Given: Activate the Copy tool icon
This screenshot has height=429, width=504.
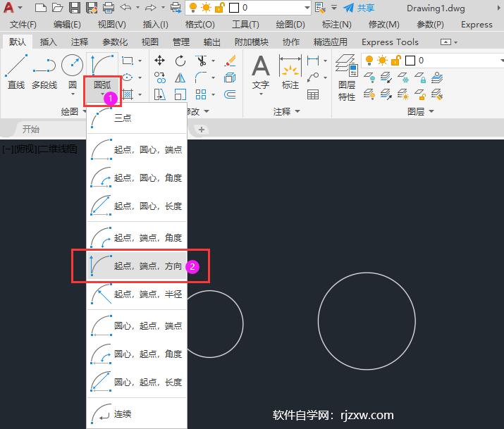Looking at the screenshot, I should click(160, 77).
